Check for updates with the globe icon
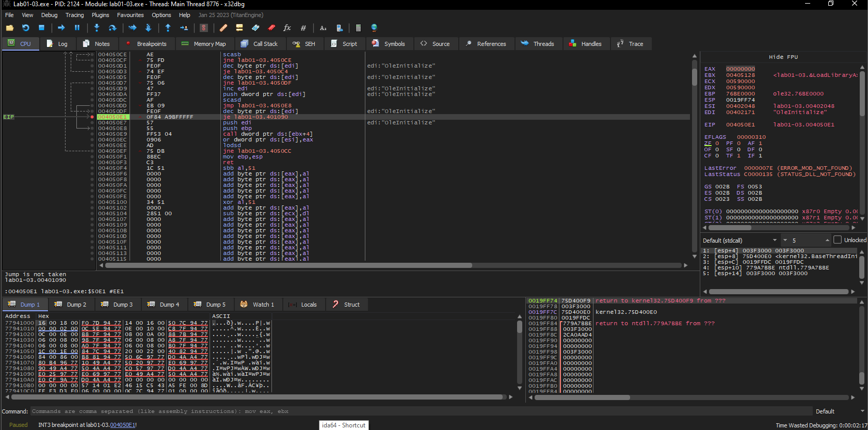868x430 pixels. (374, 28)
